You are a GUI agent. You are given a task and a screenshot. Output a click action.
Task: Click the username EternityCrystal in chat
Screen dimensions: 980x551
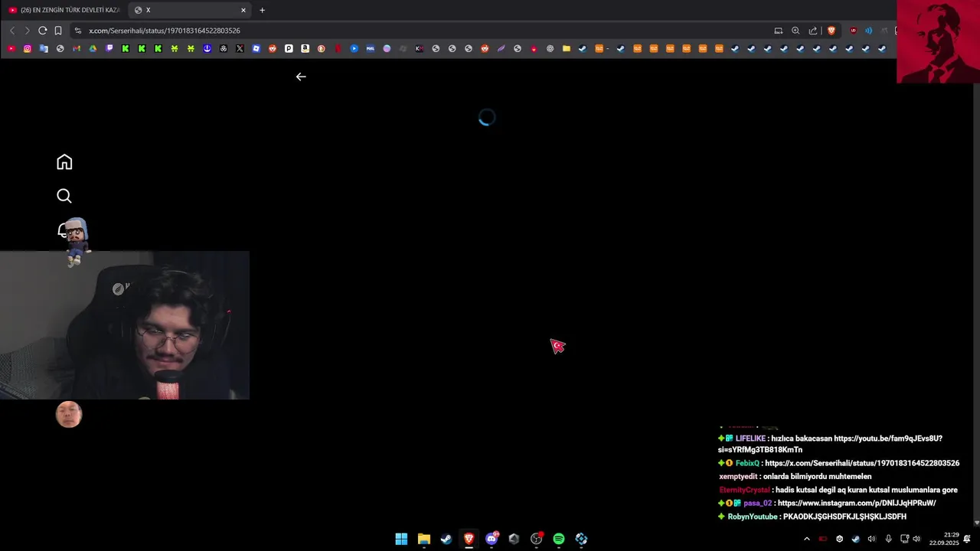coord(744,490)
